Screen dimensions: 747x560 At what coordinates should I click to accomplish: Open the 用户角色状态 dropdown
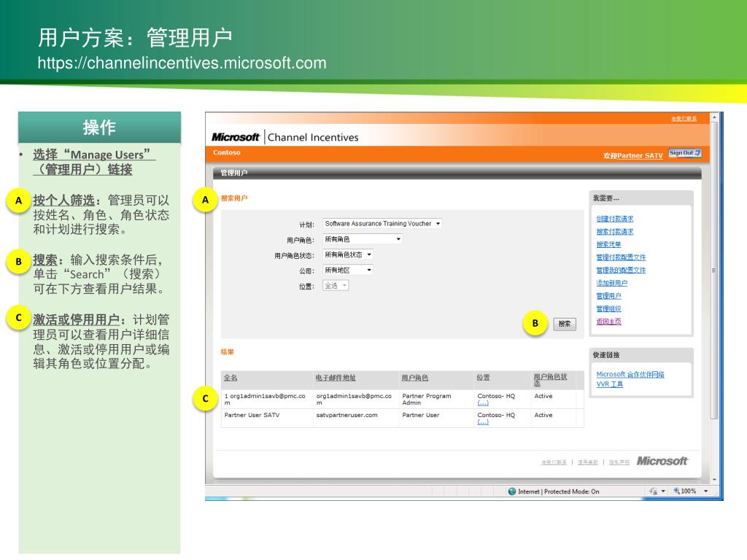(347, 254)
